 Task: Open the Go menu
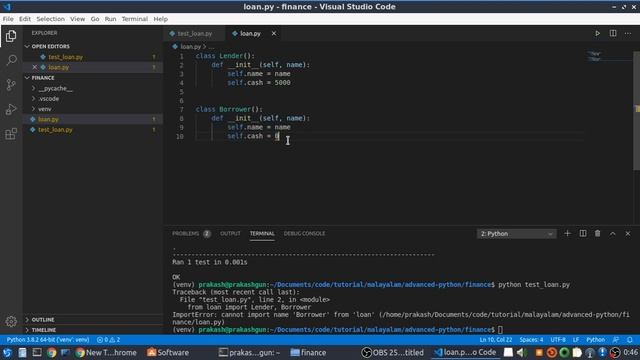[x=95, y=19]
